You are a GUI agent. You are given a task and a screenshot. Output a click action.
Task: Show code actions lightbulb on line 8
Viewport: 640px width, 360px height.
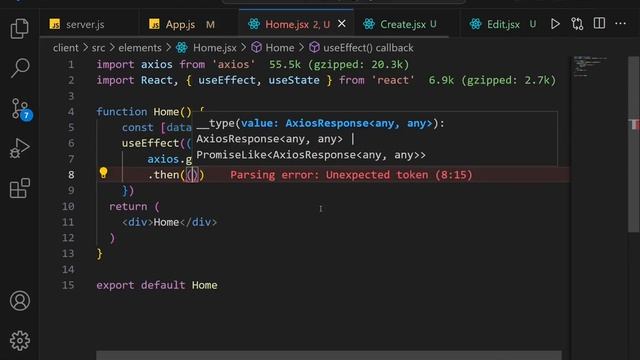coord(103,173)
